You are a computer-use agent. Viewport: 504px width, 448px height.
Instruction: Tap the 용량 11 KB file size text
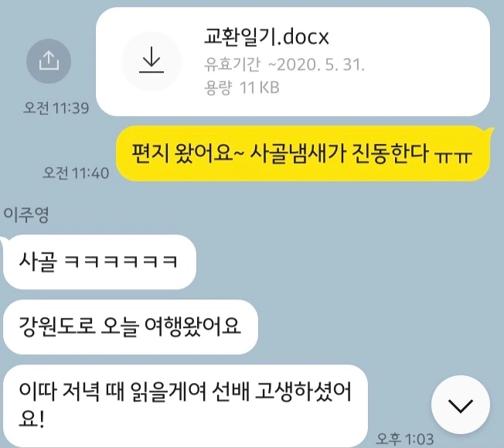click(242, 87)
